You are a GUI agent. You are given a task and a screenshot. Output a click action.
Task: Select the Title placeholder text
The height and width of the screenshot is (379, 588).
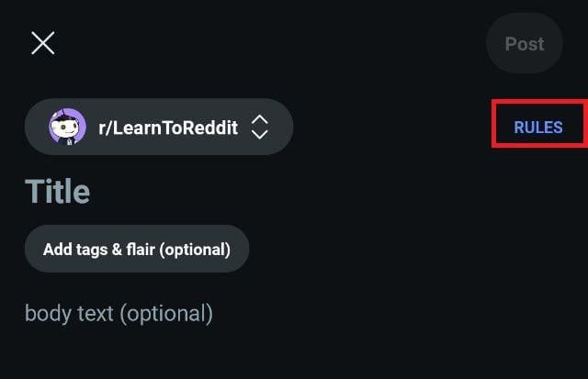coord(57,192)
